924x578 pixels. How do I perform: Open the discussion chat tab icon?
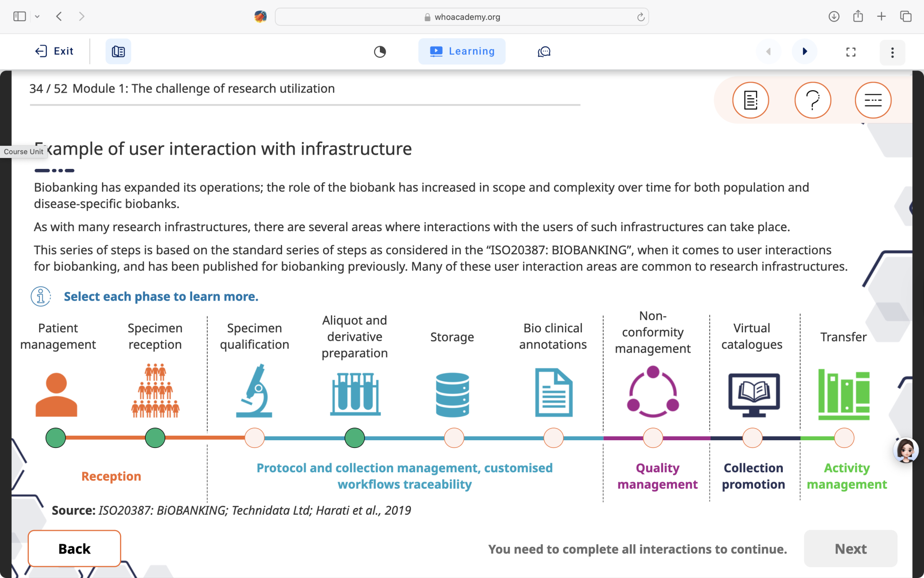tap(544, 52)
